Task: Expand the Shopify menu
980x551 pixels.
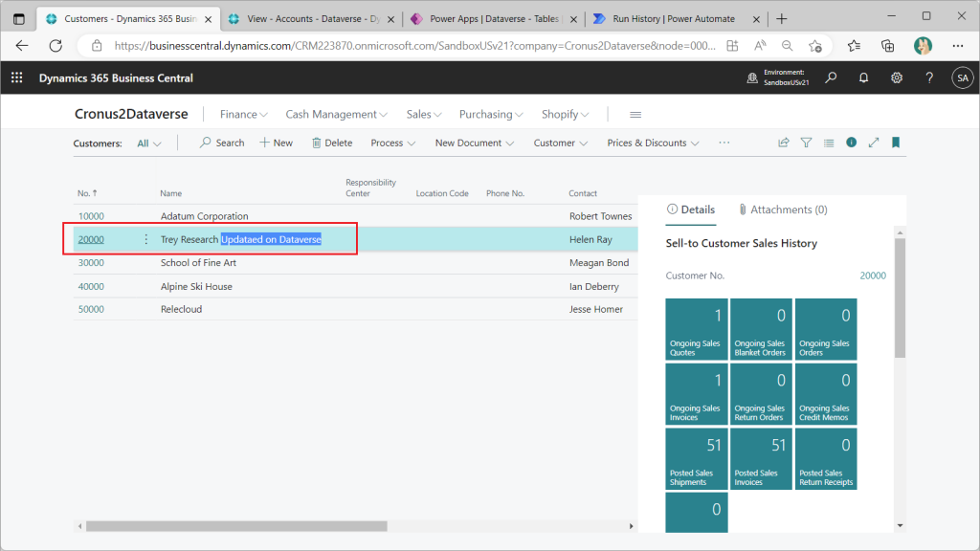Action: click(565, 115)
